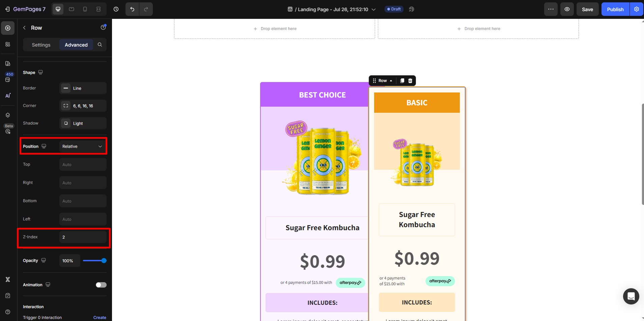The height and width of the screenshot is (321, 644).
Task: Open the Shadow dropdown set to Light
Action: (83, 123)
